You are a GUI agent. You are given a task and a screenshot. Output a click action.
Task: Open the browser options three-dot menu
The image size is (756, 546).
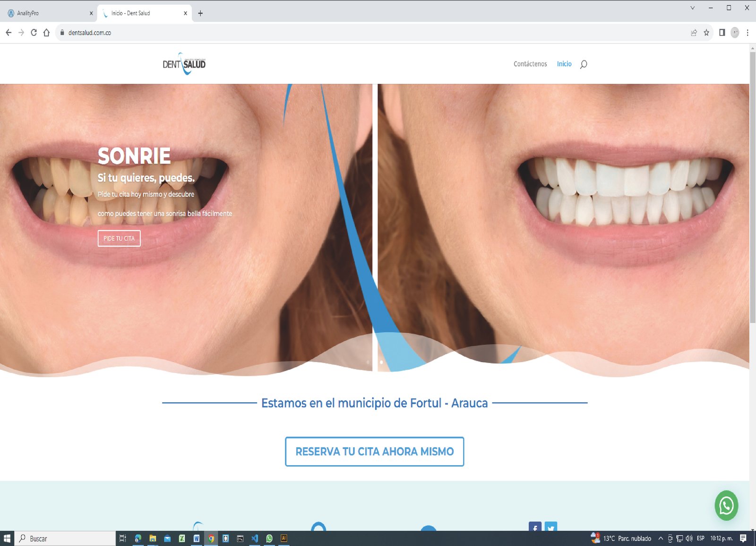(747, 33)
